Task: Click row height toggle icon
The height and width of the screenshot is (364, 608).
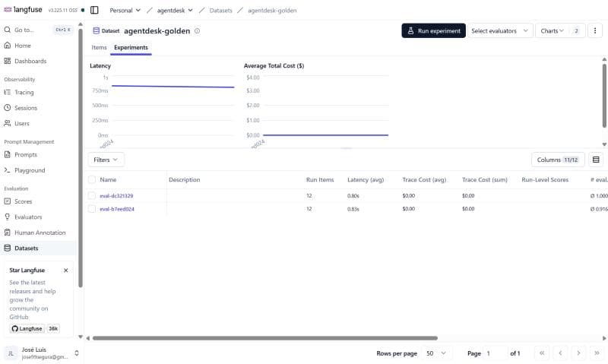Action: pyautogui.click(x=596, y=160)
